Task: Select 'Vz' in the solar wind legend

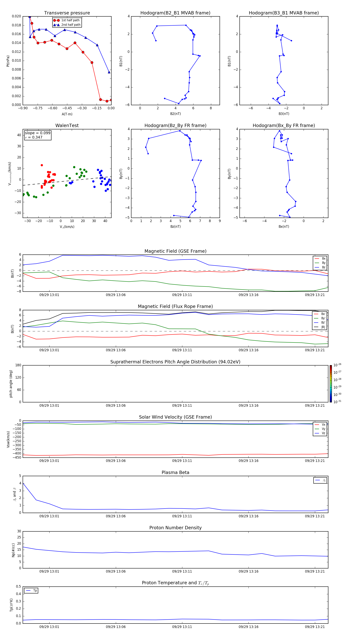Action: point(320,433)
